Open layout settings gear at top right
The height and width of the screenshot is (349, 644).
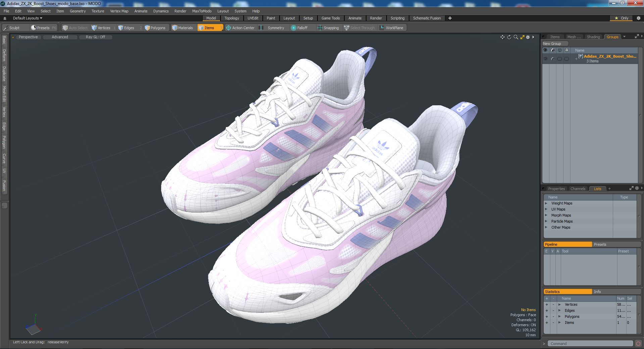pyautogui.click(x=639, y=18)
